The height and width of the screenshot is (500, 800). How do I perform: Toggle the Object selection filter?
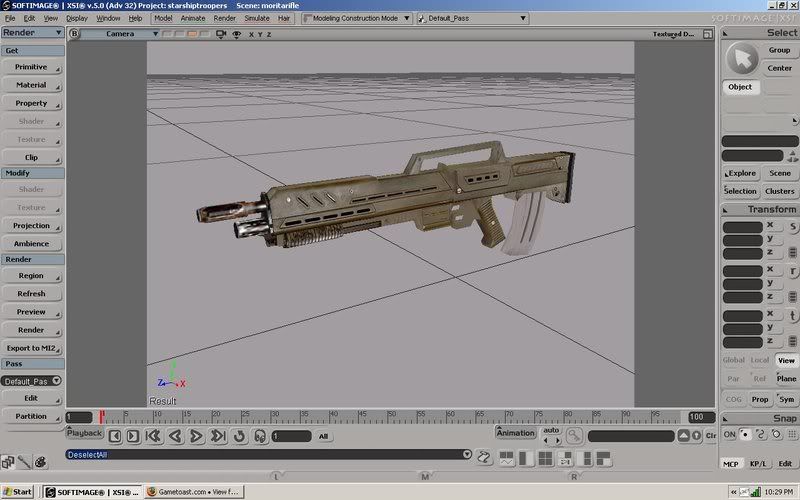coord(740,87)
